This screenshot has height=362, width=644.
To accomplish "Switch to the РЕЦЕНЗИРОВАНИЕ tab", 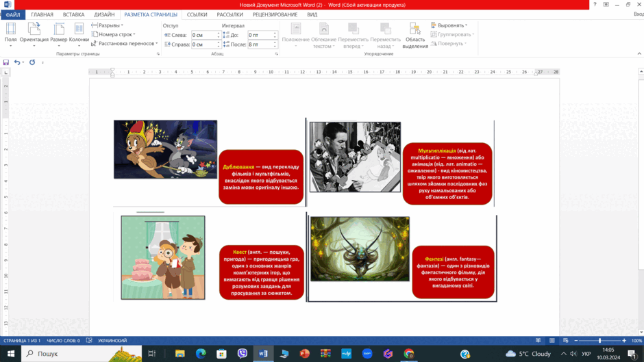I will (275, 14).
